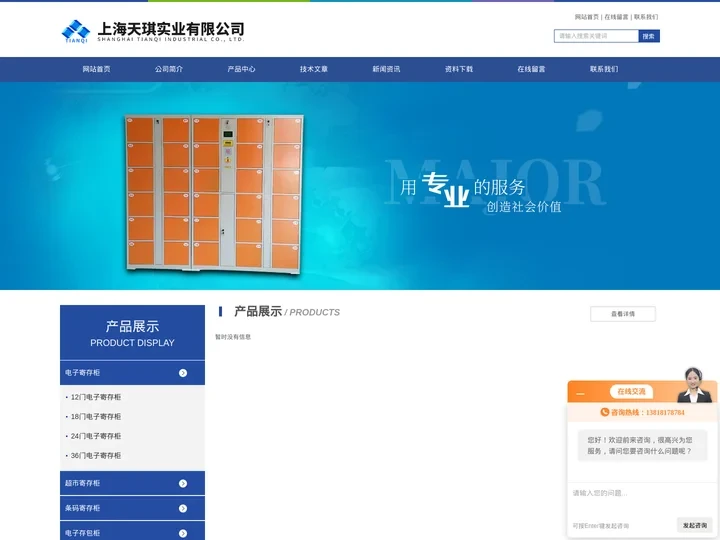720x540 pixels.
Task: Click the orange locker banner image
Action: (x=214, y=194)
